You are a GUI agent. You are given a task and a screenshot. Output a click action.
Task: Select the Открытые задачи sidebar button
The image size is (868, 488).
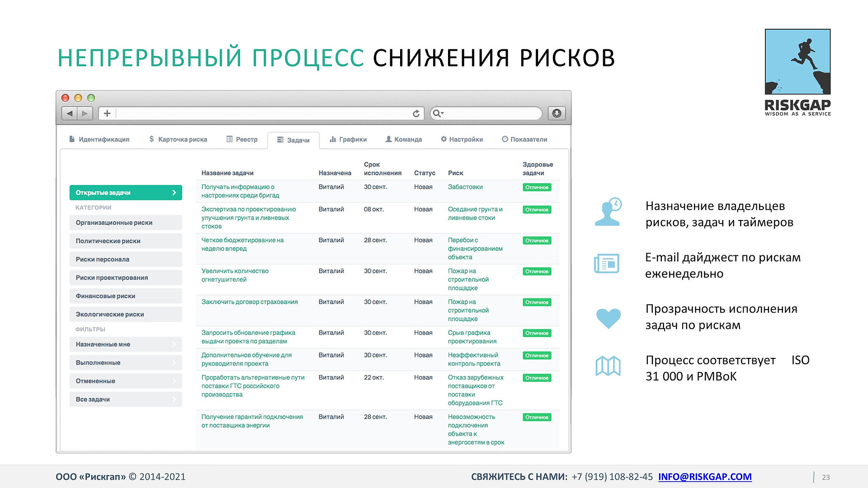point(126,192)
